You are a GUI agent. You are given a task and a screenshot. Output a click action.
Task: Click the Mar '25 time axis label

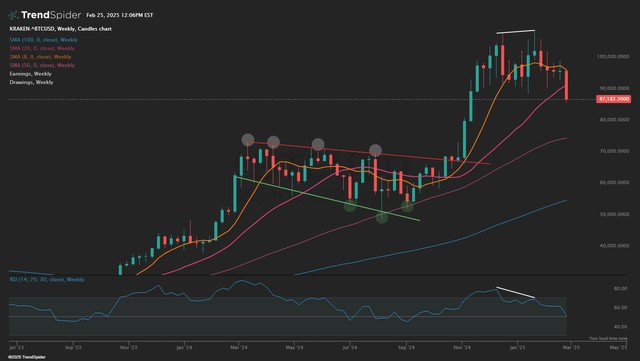pyautogui.click(x=571, y=348)
